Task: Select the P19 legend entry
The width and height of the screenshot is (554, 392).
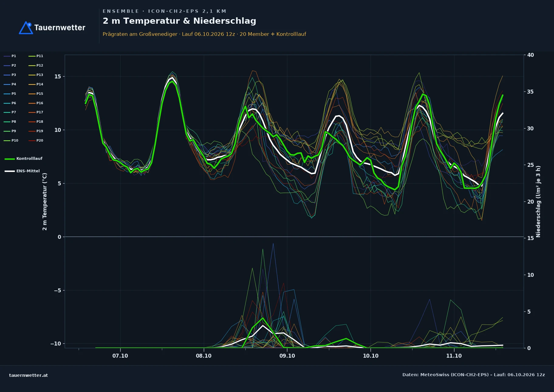Action: (36, 131)
